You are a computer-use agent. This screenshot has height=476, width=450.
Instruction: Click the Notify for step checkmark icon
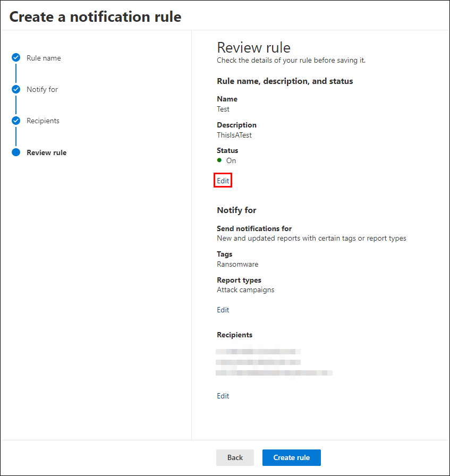coord(16,89)
